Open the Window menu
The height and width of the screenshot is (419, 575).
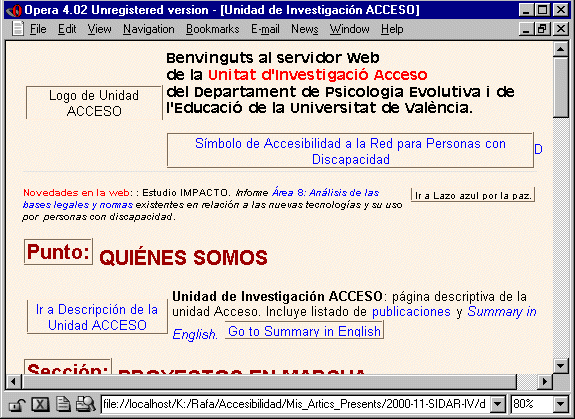(349, 29)
